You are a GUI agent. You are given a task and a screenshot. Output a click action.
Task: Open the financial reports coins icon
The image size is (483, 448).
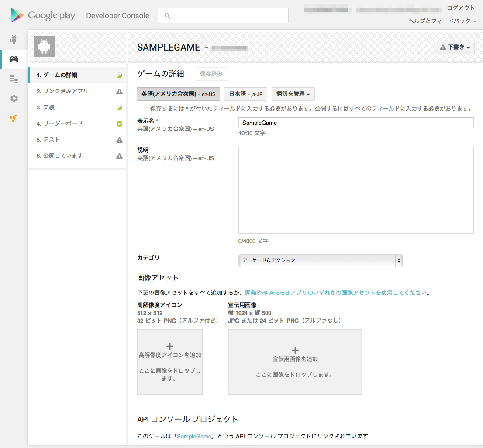tap(14, 79)
